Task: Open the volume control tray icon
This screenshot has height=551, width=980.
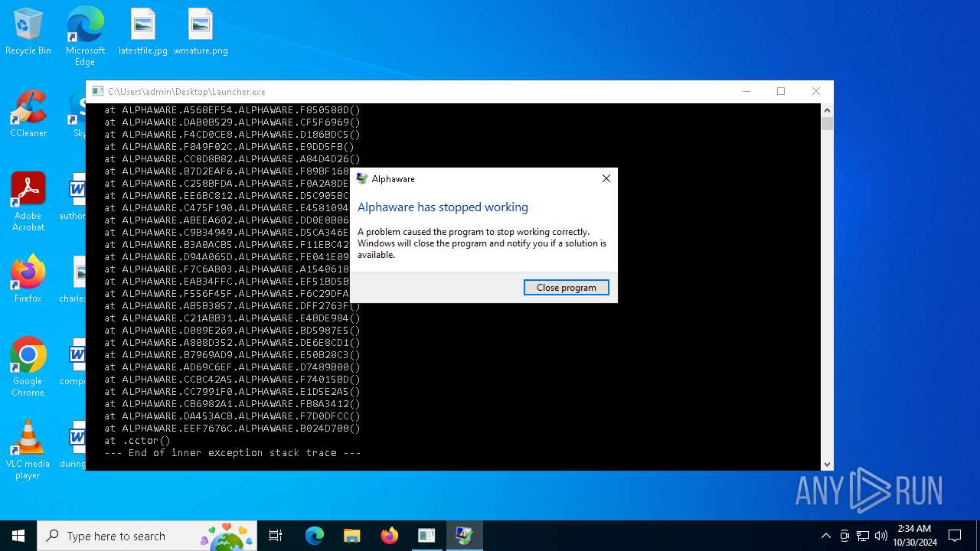Action: [x=881, y=536]
